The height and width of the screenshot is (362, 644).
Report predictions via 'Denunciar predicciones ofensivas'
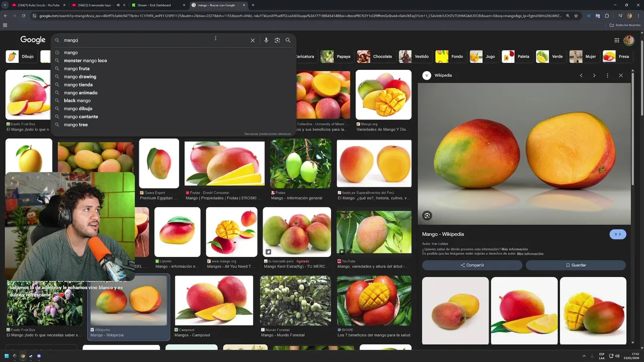coord(268,134)
